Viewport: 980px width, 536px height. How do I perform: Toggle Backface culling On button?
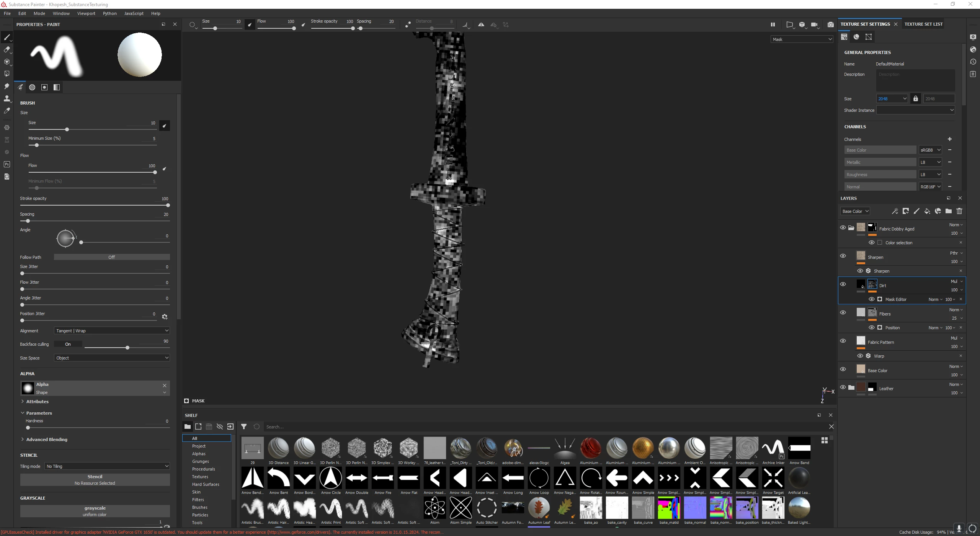(x=68, y=344)
